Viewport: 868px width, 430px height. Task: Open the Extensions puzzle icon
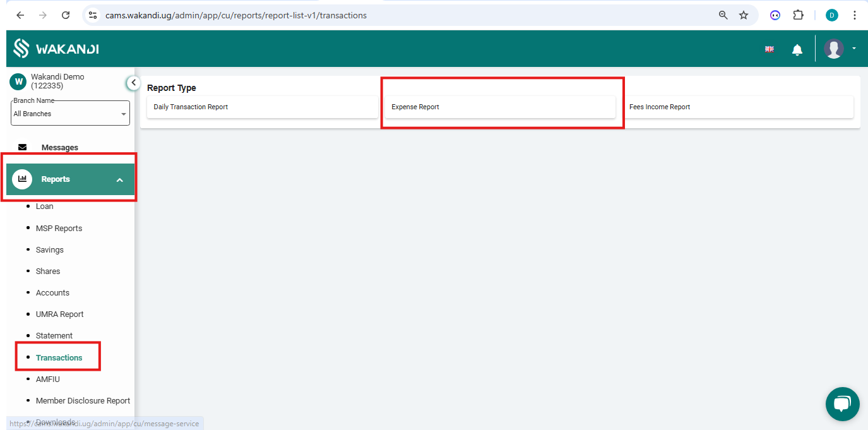(798, 15)
